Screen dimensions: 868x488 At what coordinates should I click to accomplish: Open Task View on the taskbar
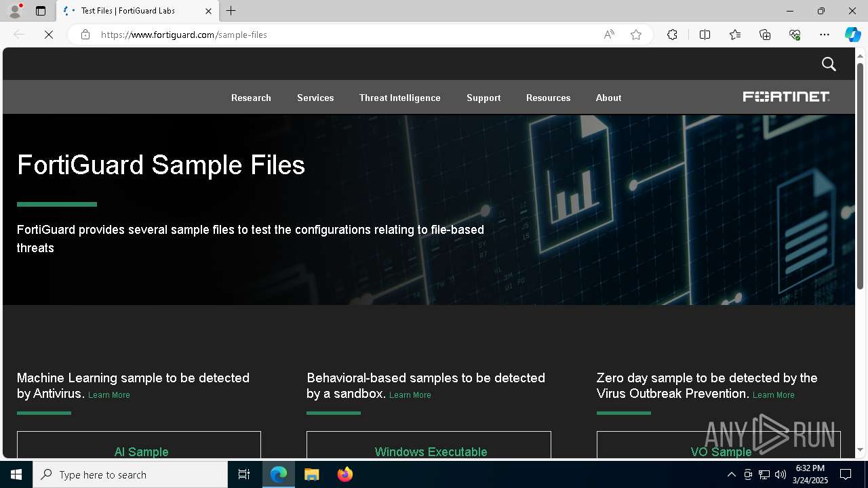coord(244,474)
